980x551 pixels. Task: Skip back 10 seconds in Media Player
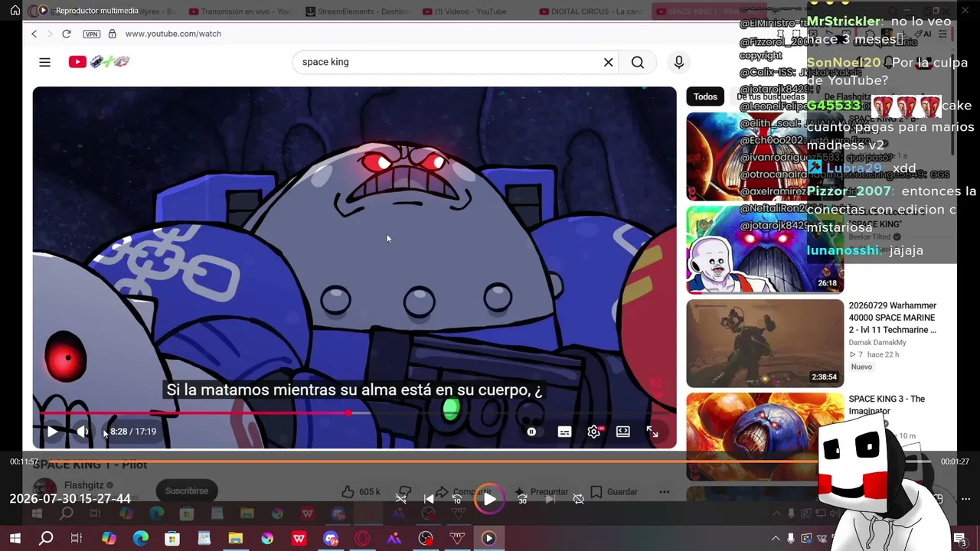click(457, 499)
